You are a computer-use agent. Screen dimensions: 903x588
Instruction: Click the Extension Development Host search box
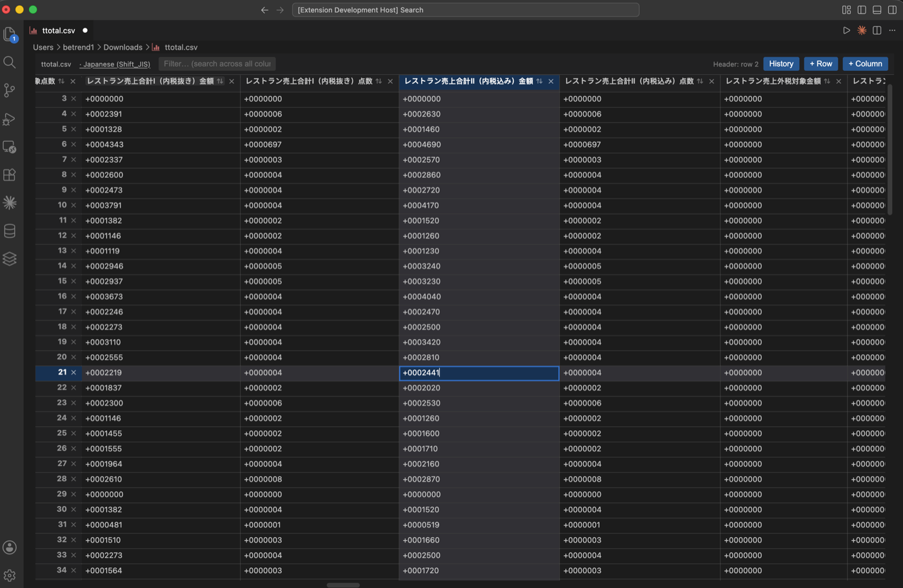point(466,10)
